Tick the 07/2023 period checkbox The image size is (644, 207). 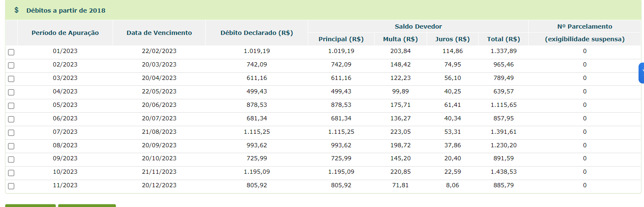point(11,133)
